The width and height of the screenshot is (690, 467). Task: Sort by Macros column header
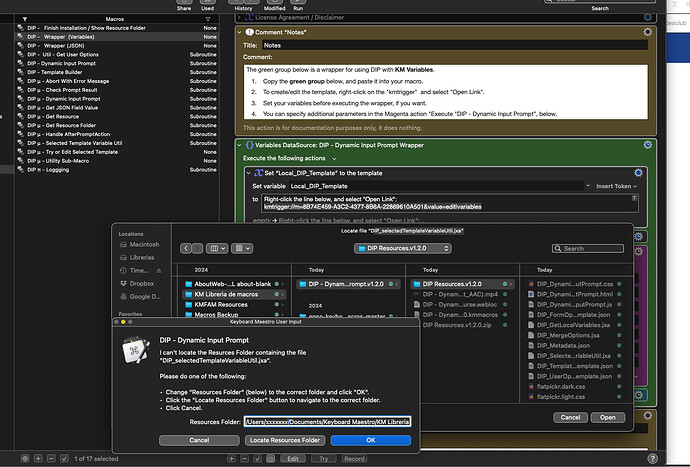[115, 19]
